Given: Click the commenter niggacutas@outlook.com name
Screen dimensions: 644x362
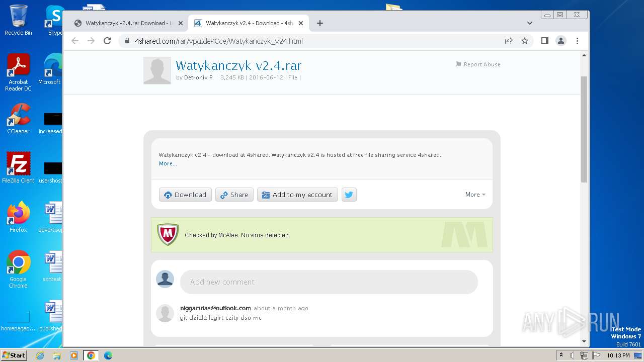Looking at the screenshot, I should click(215, 308).
